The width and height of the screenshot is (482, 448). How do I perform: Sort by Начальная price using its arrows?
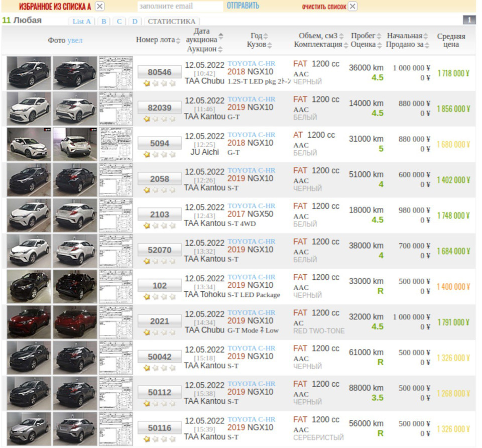pos(426,36)
